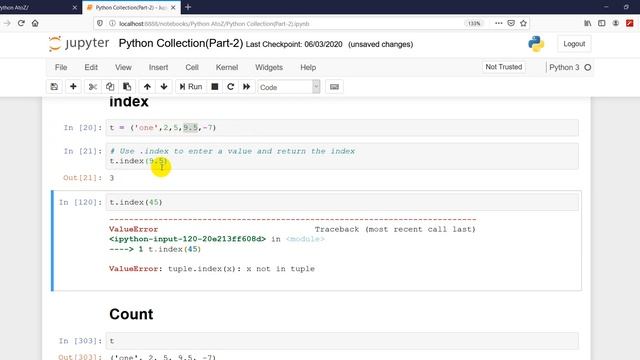
Task: Click the Not Trusted button
Action: click(503, 67)
